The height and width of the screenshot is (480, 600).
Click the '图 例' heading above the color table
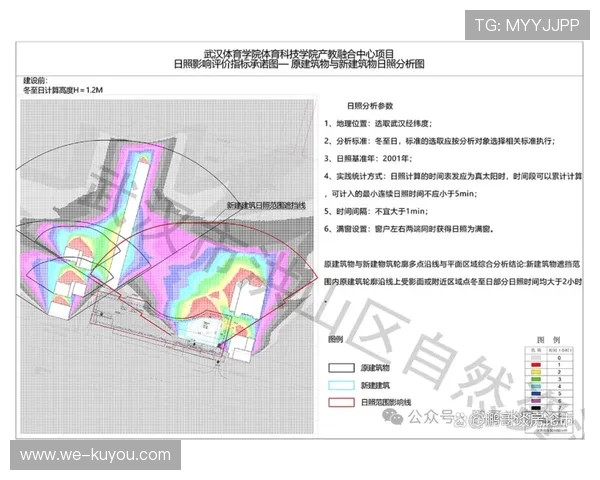(x=548, y=340)
